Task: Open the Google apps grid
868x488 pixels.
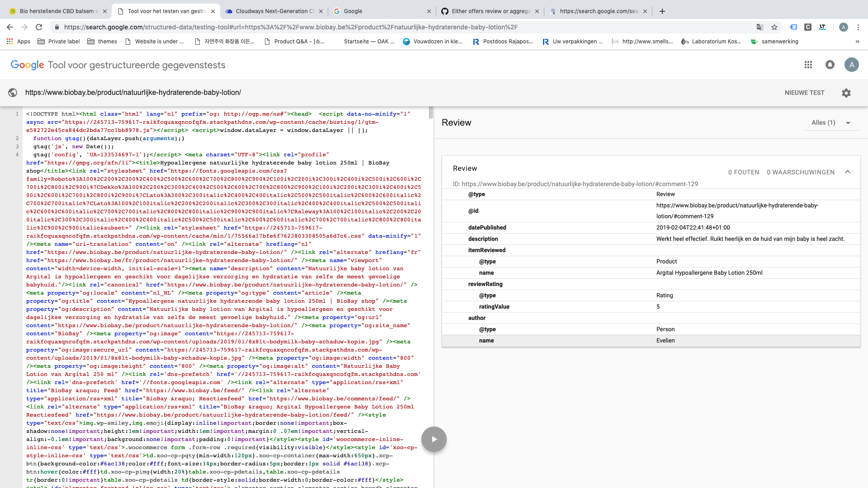Action: click(x=808, y=65)
